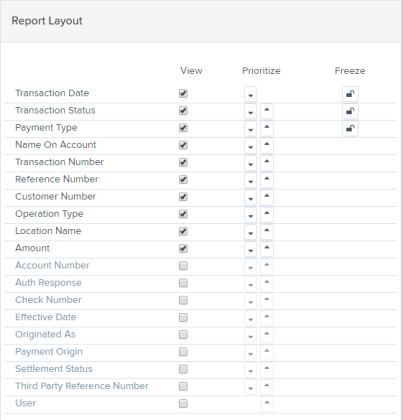Viewport: 403px width, 420px height.
Task: Move Customer Number up in priority
Action: coord(267,197)
